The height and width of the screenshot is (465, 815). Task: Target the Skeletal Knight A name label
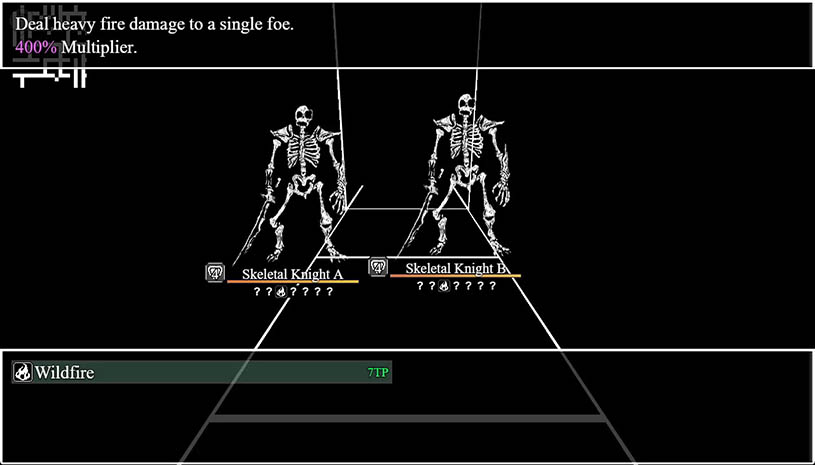point(292,273)
